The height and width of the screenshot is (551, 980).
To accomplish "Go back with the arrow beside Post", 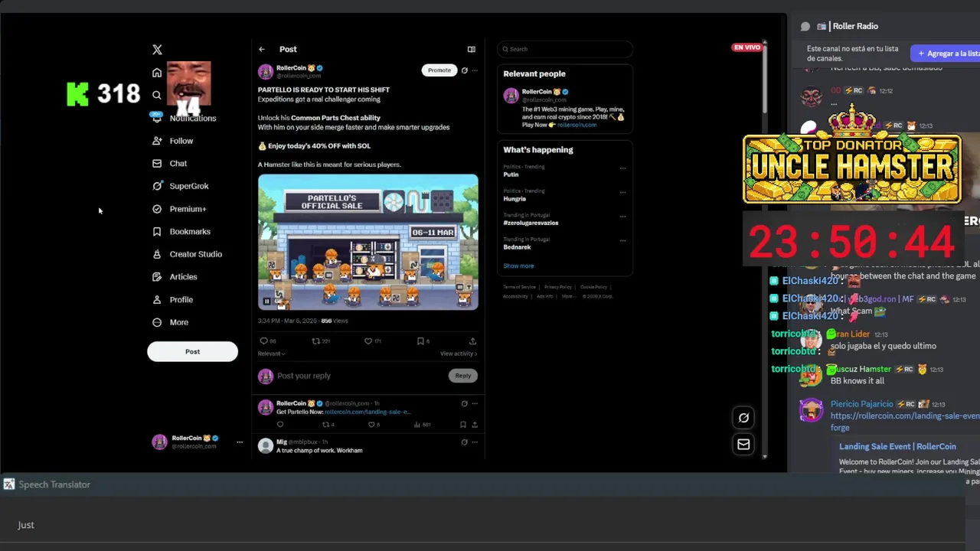I will [x=262, y=49].
